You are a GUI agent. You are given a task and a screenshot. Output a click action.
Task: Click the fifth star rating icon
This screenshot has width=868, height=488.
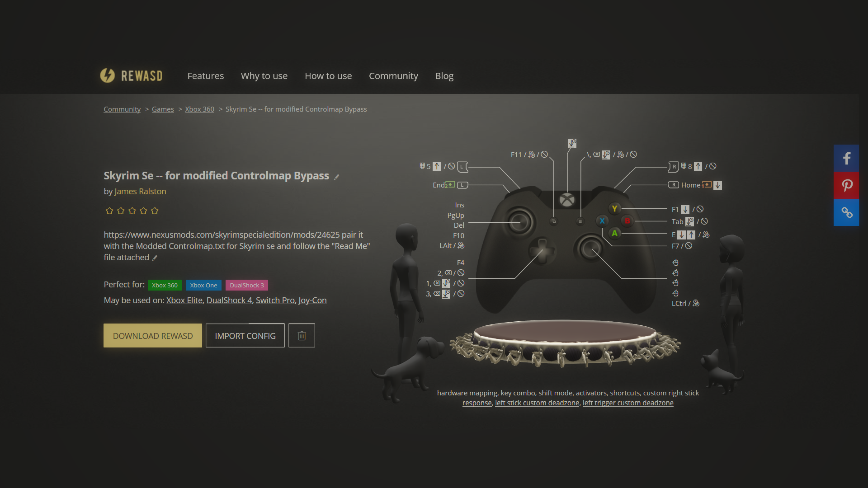coord(155,210)
